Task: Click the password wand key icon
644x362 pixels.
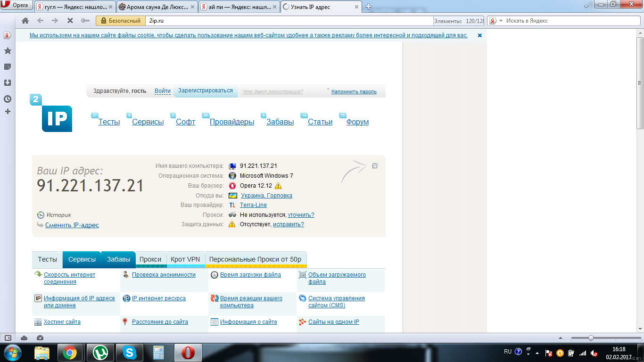Action: tap(85, 21)
